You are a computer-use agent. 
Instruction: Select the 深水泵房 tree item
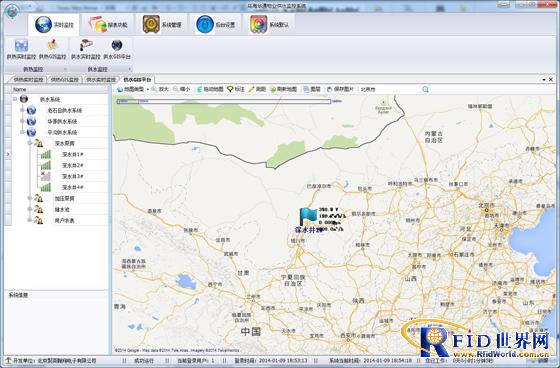(x=65, y=144)
